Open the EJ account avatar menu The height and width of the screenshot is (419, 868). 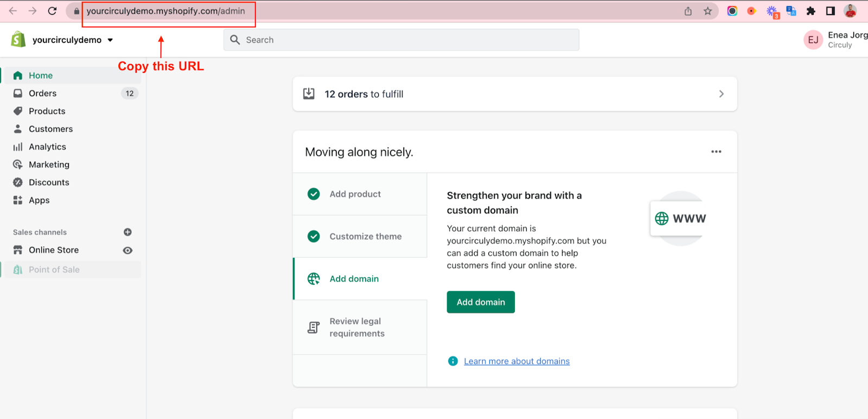pos(813,40)
